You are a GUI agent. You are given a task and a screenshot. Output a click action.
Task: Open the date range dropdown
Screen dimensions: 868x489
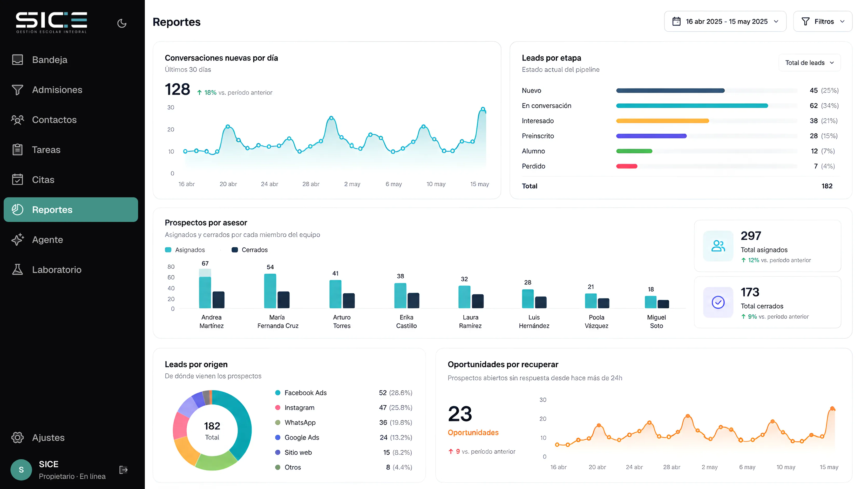point(725,21)
